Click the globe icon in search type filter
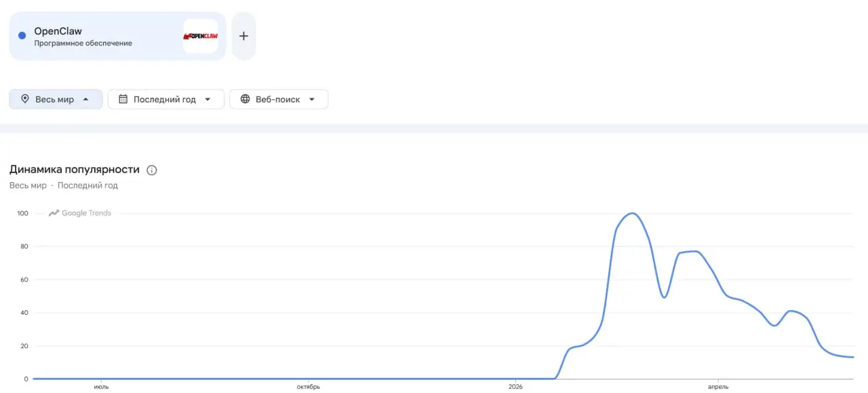Screen dimensions: 868x393 tap(245, 99)
